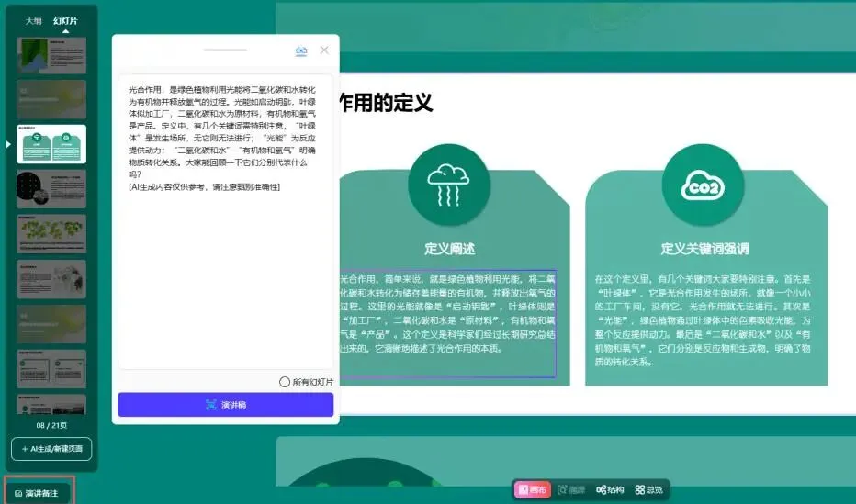Image resolution: width=856 pixels, height=504 pixels.
Task: Click the purple 演讲稿 generate button
Action: pyautogui.click(x=225, y=405)
